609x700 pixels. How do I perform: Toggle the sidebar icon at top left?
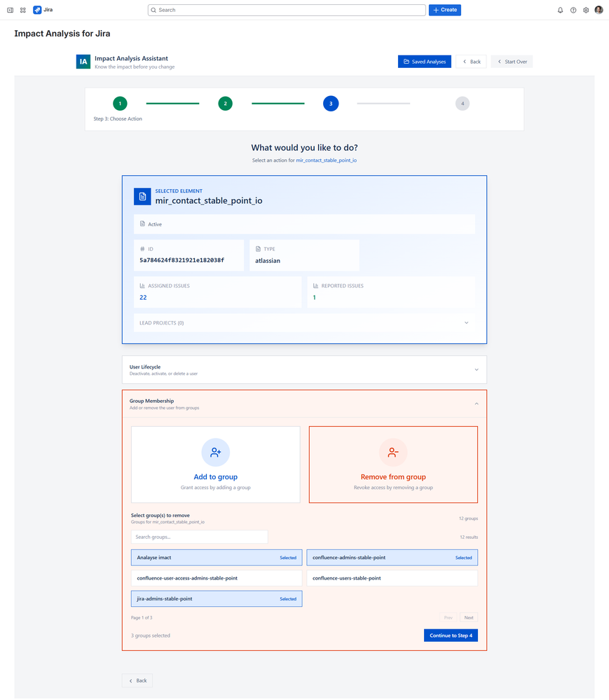pos(9,10)
